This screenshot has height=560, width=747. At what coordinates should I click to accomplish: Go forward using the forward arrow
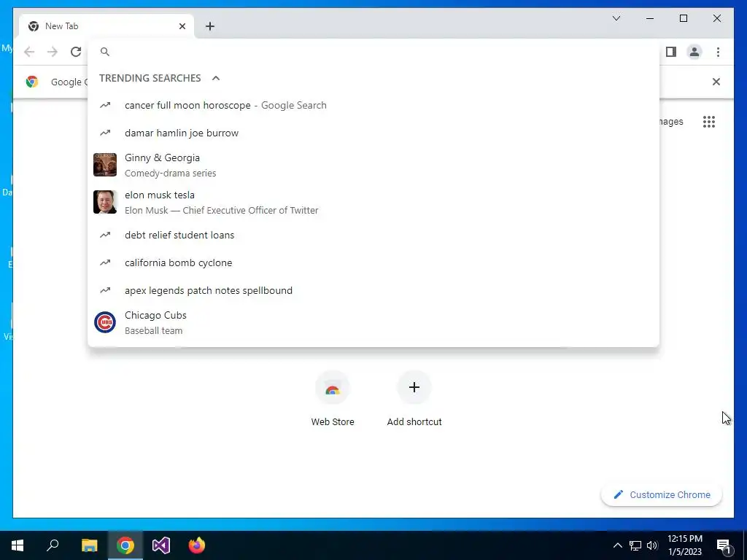(x=53, y=52)
